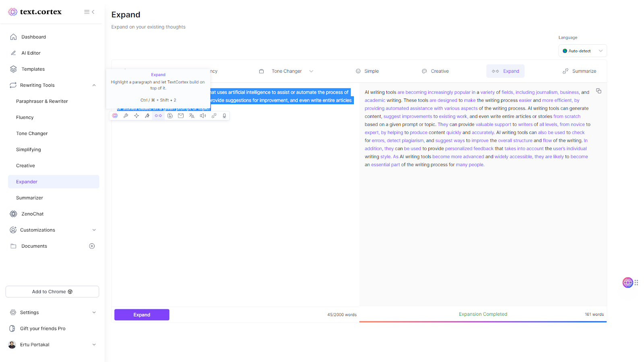The image size is (644, 362).
Task: Switch to the Creative tab in the top toolbar
Action: click(x=435, y=71)
